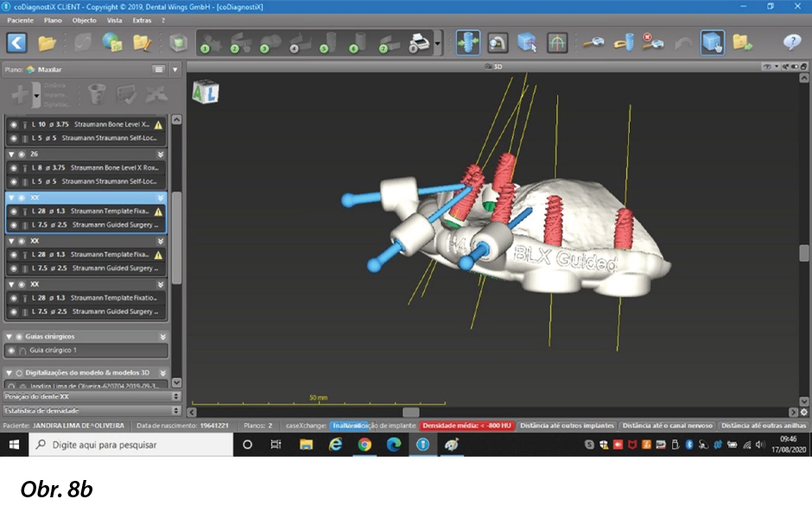
Task: Click Distância até o canal nervoso status
Action: (668, 426)
